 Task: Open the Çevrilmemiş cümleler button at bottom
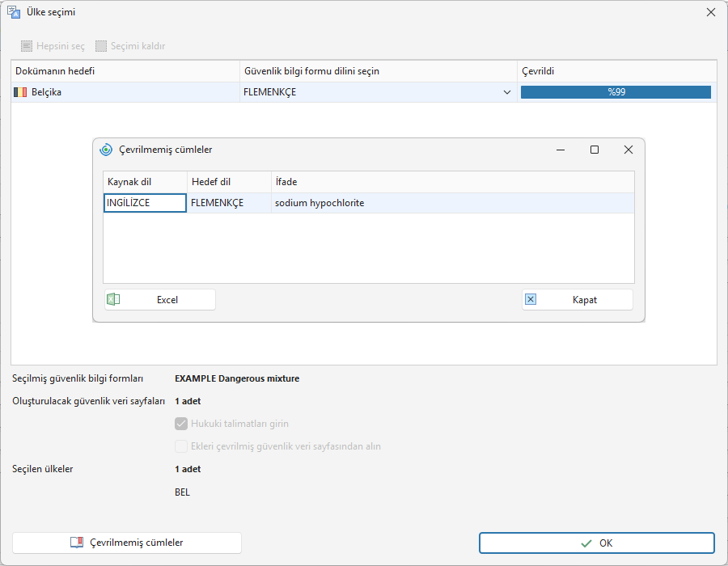click(127, 543)
